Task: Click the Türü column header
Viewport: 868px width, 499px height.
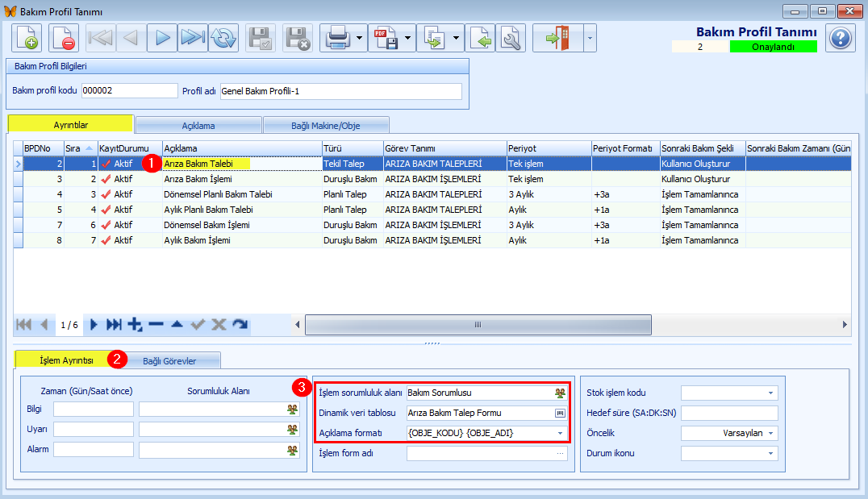Action: point(353,148)
